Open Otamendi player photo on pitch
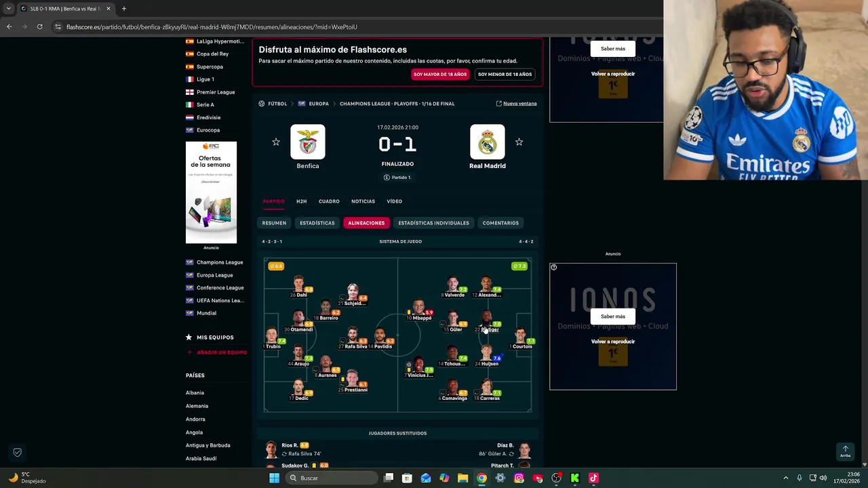The image size is (868, 488). pos(298,319)
